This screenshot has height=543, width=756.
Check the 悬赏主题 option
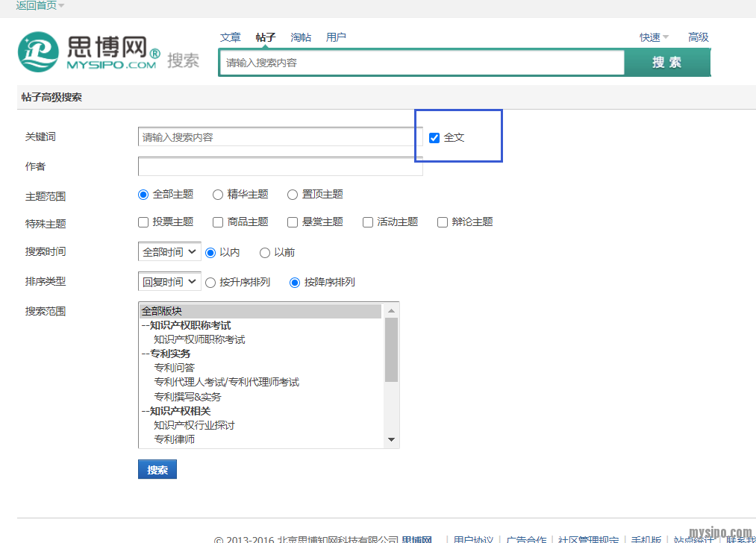293,222
